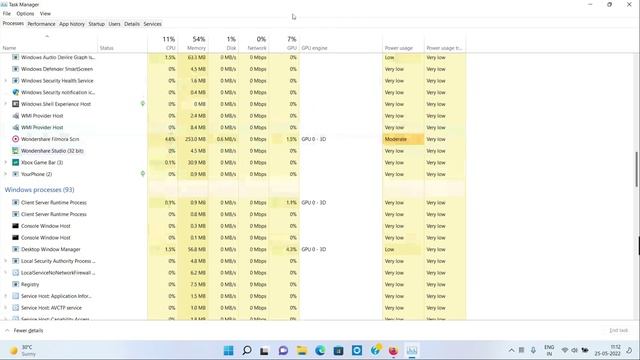The width and height of the screenshot is (640, 360).
Task: Click the Local Security Authority Process icon
Action: coord(16,261)
